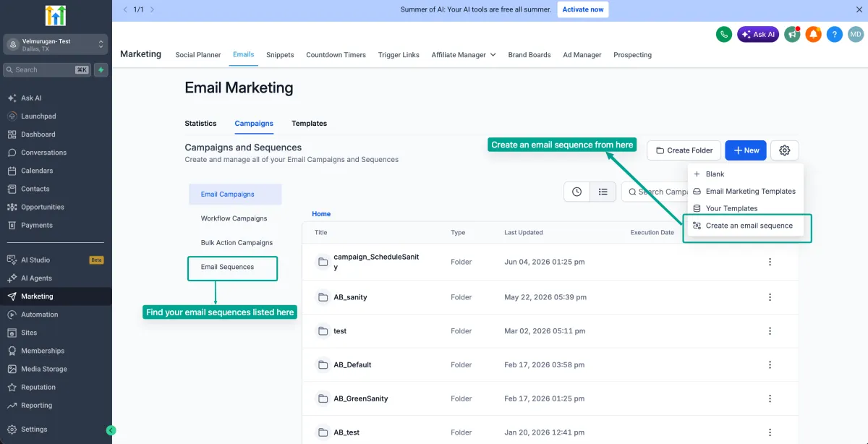Open the phone dialer icon
Image resolution: width=868 pixels, height=444 pixels.
click(723, 34)
